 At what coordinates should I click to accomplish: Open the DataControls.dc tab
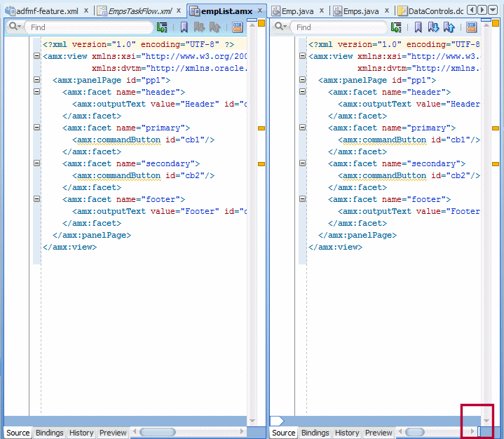pos(430,11)
